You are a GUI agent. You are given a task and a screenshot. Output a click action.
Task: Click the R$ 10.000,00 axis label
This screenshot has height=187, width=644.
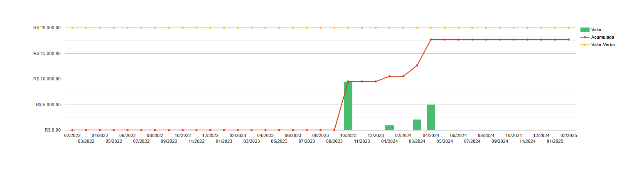47,79
